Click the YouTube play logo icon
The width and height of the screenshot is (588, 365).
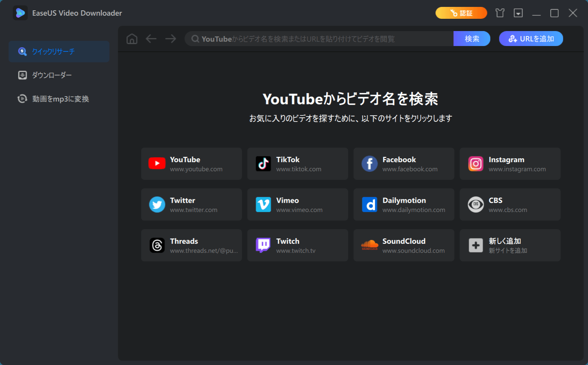click(x=157, y=163)
